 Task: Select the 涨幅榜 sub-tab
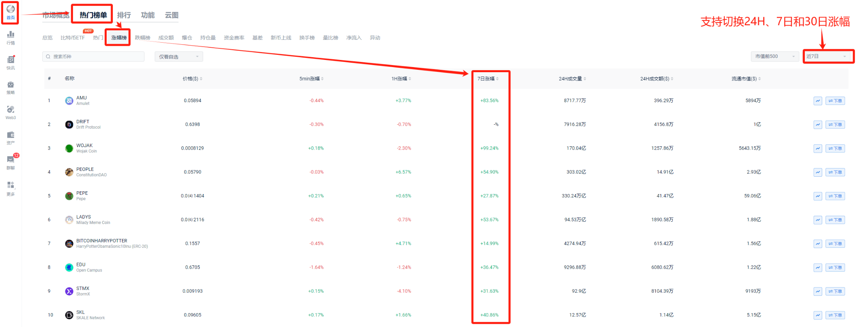pos(119,38)
